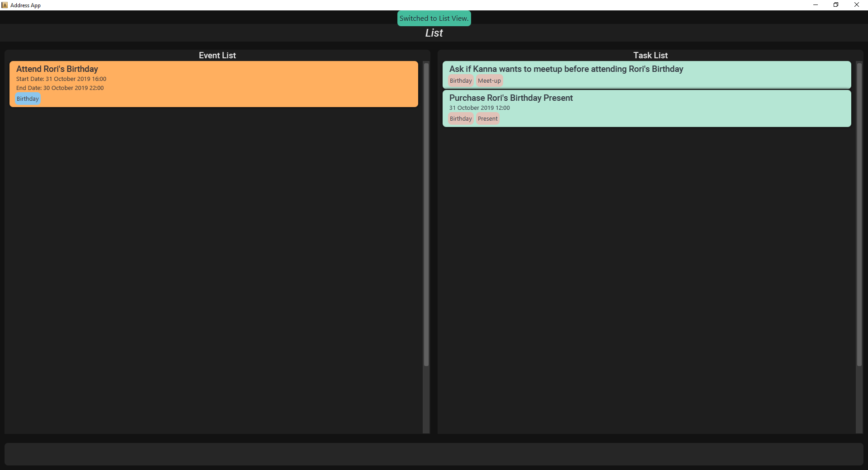Focus the command input box at the bottom

pos(434,454)
